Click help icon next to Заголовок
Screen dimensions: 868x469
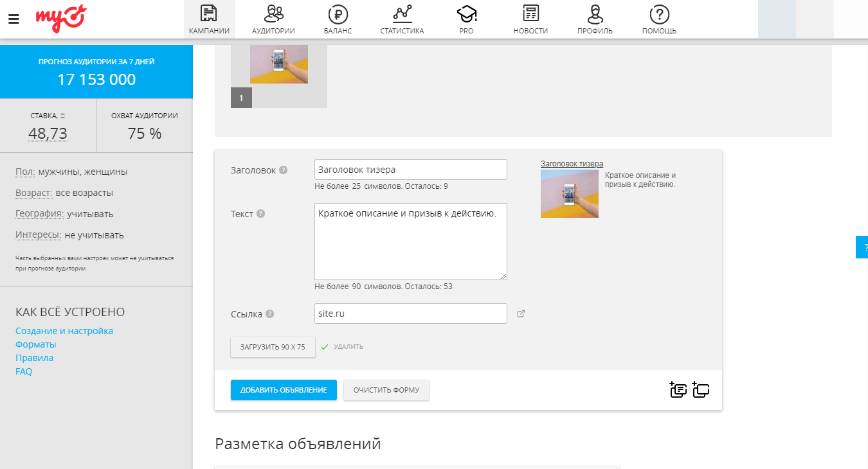click(x=284, y=170)
